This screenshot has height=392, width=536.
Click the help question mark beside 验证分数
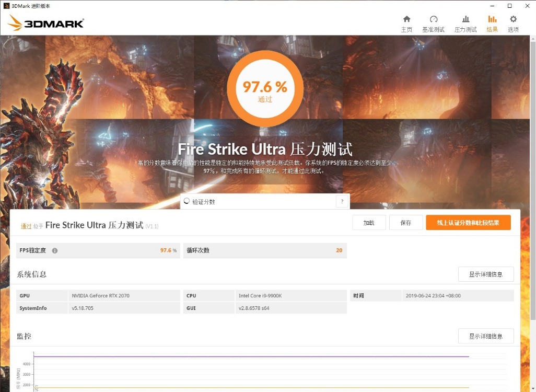[342, 201]
